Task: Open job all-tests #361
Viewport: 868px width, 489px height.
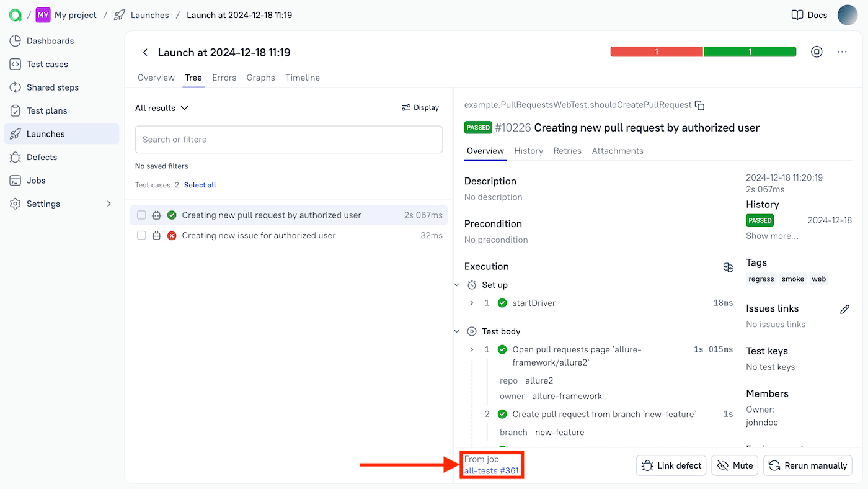Action: [491, 470]
